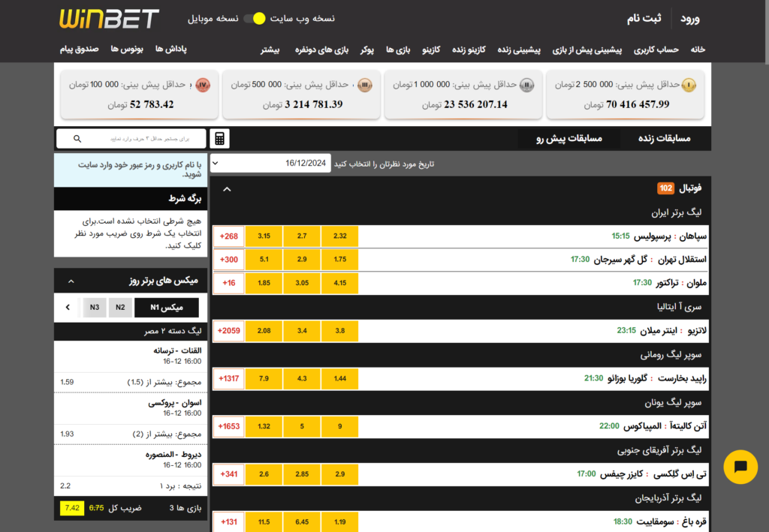769x532 pixels.
Task: Open بازی های دونفره menu item
Action: click(321, 50)
